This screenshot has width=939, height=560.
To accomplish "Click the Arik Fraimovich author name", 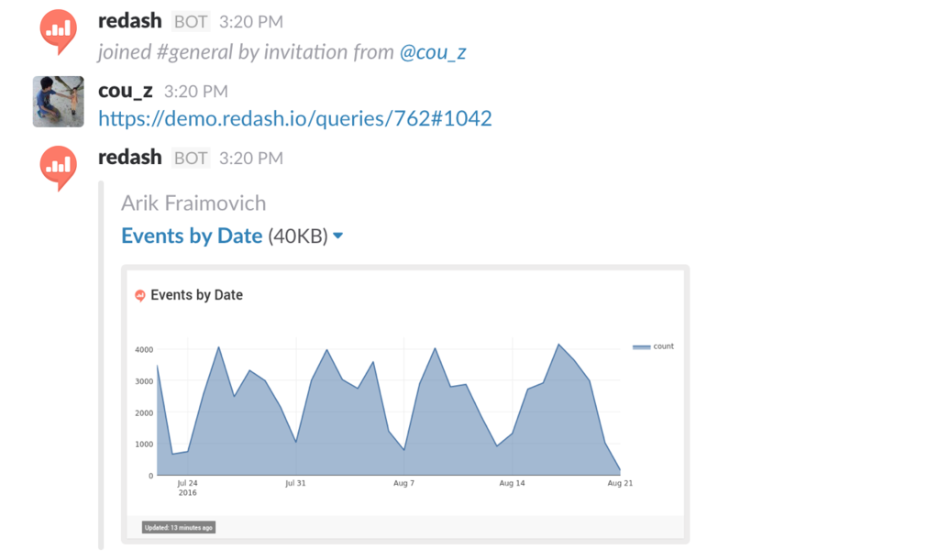I will [193, 203].
